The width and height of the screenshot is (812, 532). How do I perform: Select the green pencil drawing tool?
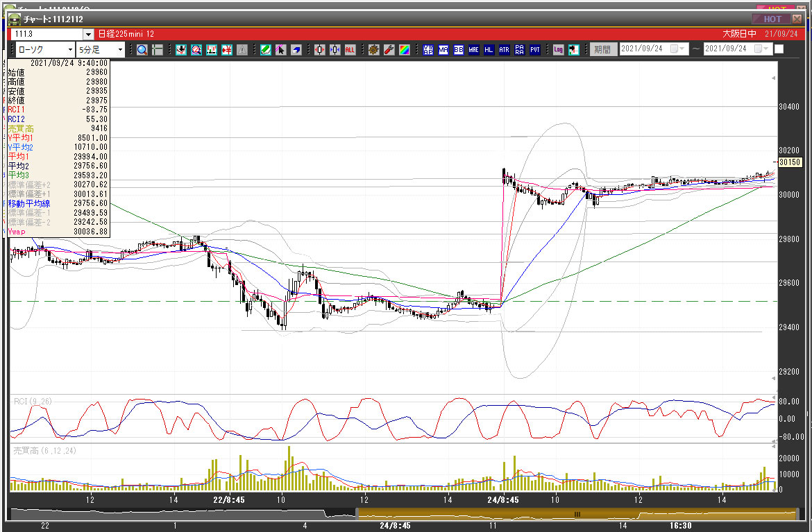point(265,50)
